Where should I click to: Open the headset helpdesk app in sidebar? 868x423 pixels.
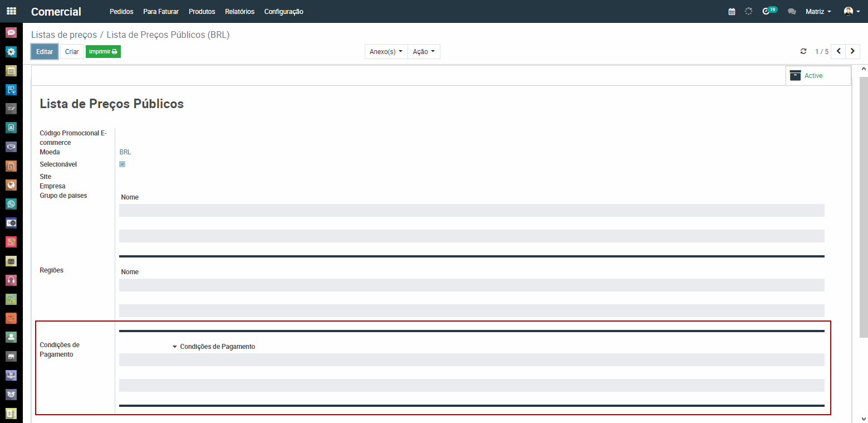(11, 280)
